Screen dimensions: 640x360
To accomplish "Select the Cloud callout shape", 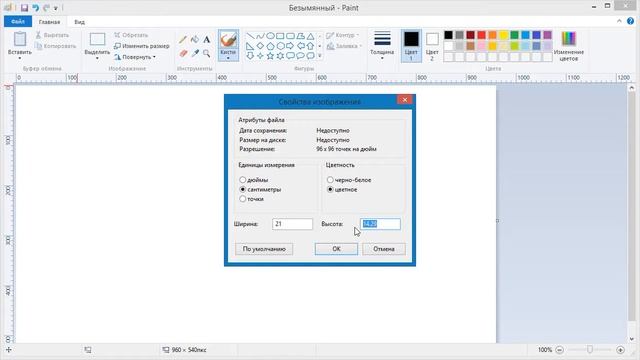I will pyautogui.click(x=310, y=56).
